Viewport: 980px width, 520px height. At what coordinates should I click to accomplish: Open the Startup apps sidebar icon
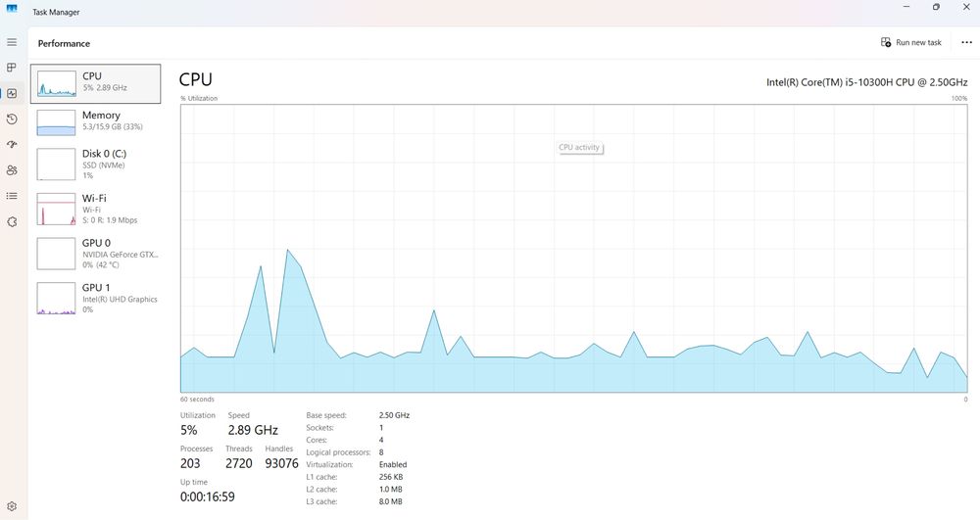(x=11, y=144)
